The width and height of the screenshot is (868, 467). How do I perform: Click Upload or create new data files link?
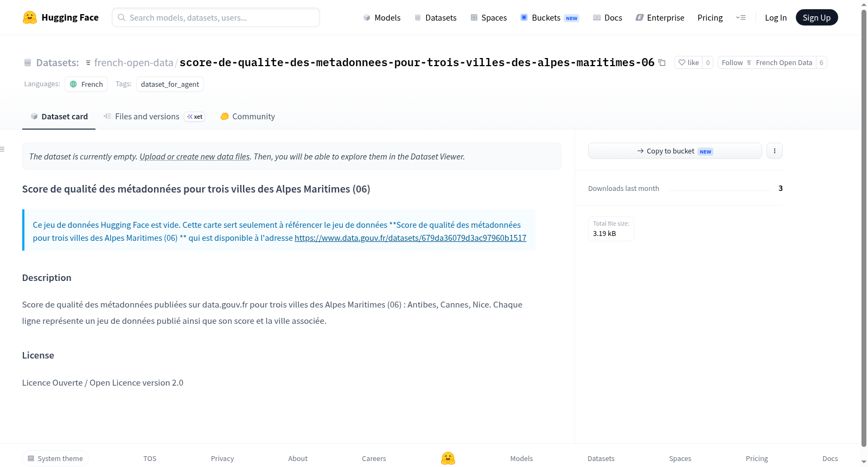click(x=195, y=156)
